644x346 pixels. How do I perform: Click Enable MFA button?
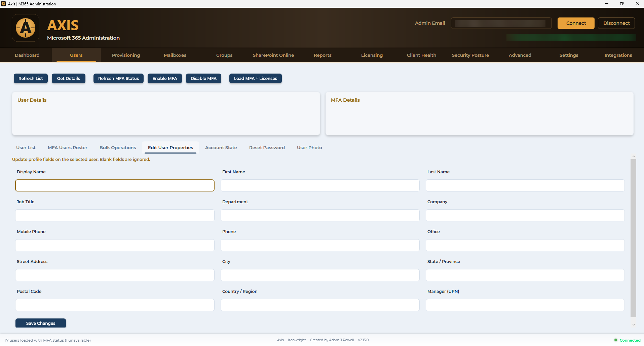pos(165,78)
